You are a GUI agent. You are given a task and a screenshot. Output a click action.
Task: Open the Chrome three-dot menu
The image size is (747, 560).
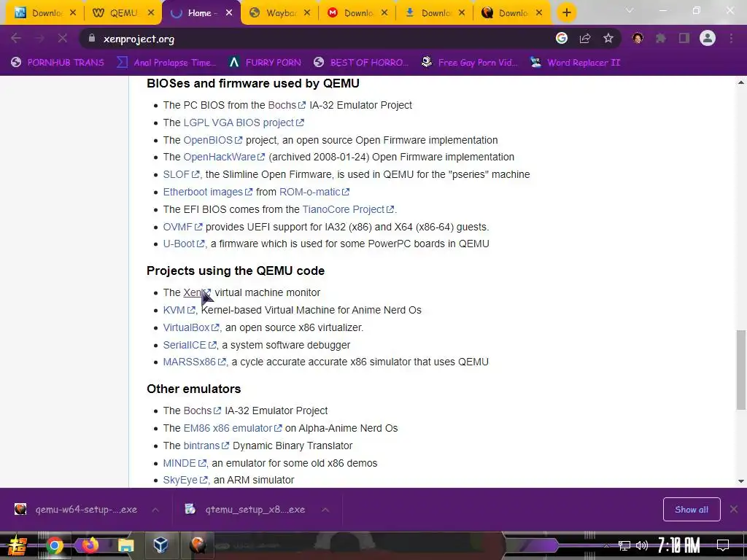[x=731, y=38]
